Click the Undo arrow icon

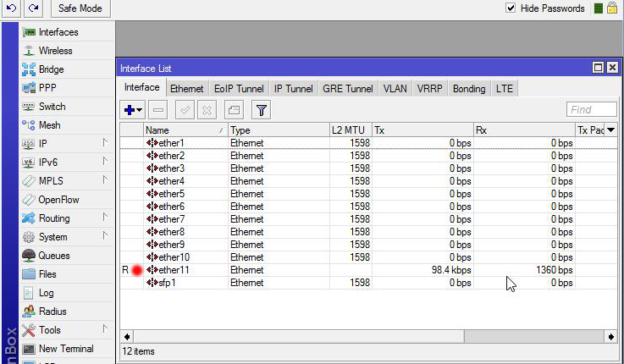(11, 8)
